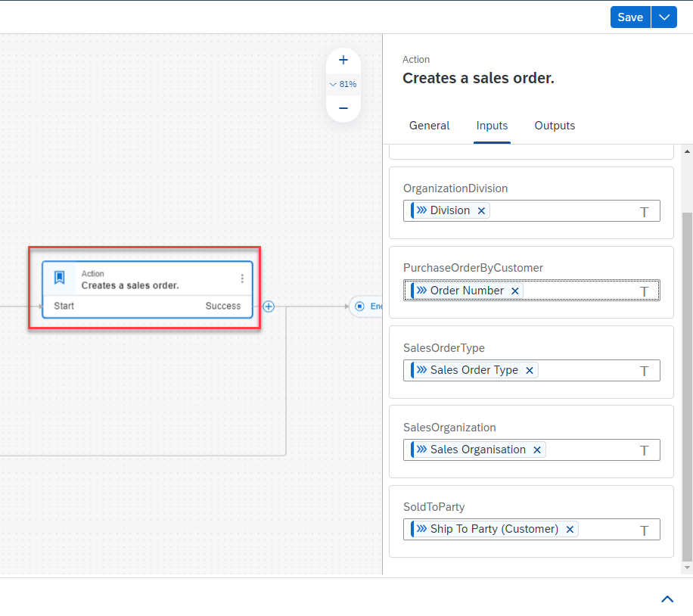Remove the Ship To Party (Customer) token
The height and width of the screenshot is (616, 693).
point(570,529)
